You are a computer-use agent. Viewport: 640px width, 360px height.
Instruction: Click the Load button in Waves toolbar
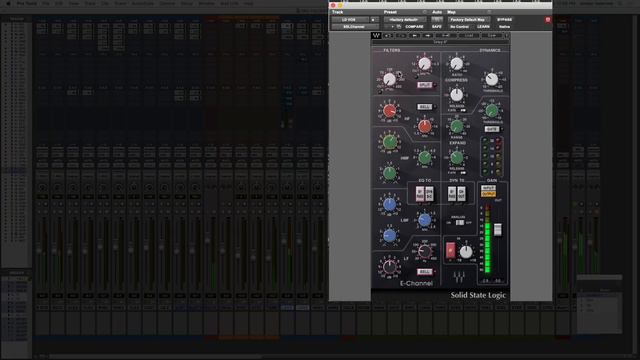(x=469, y=36)
